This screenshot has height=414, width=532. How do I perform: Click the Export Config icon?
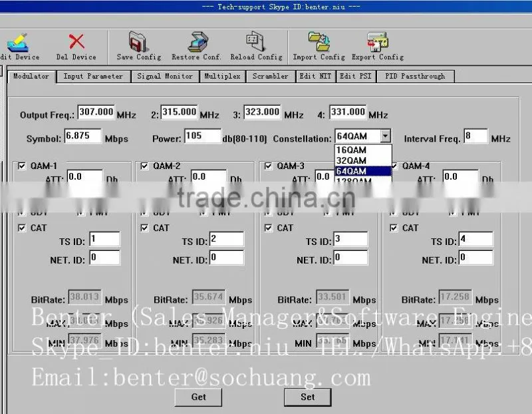point(377,42)
